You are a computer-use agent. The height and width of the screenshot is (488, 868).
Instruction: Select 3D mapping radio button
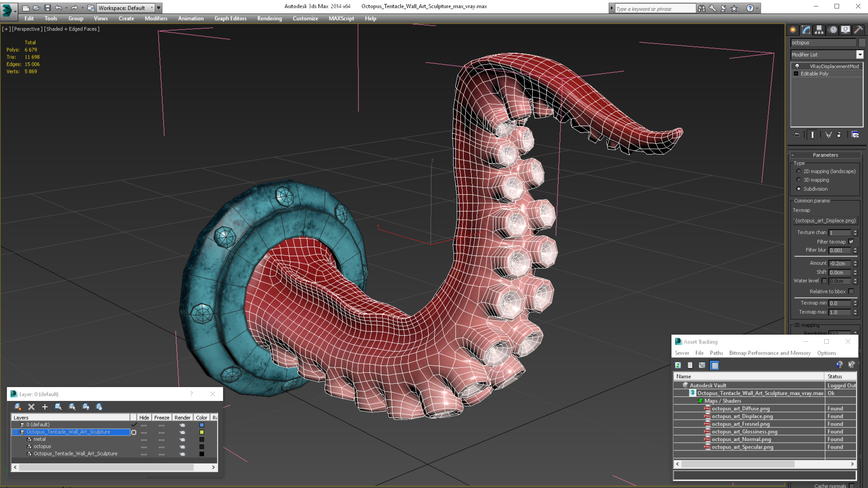[x=799, y=180]
